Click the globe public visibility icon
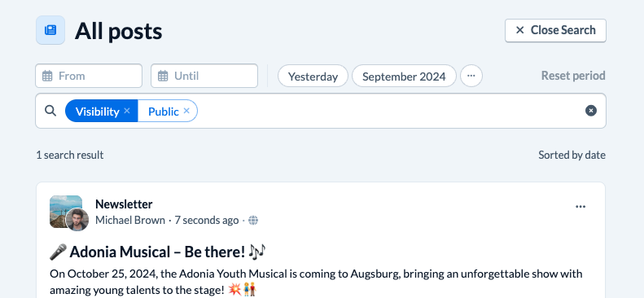This screenshot has width=644, height=298. coord(253,221)
